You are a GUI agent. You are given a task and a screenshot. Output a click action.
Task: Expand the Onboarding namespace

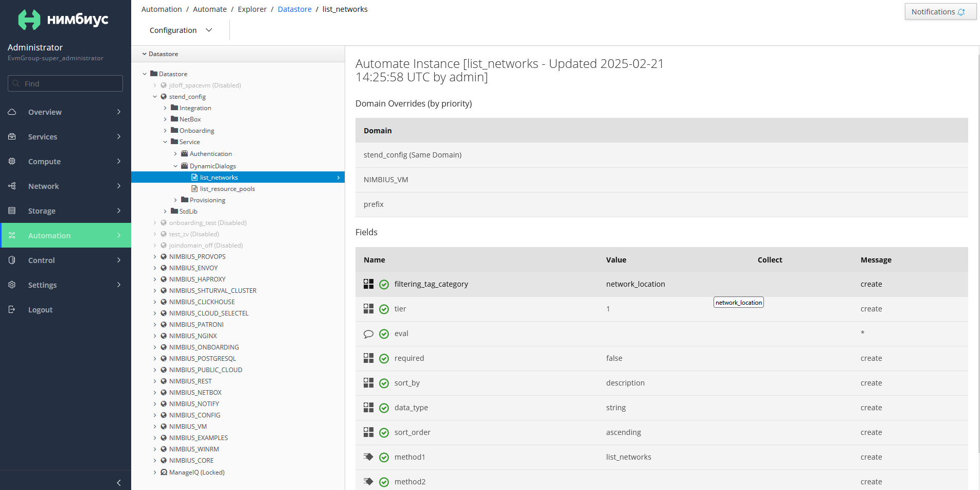coord(165,130)
